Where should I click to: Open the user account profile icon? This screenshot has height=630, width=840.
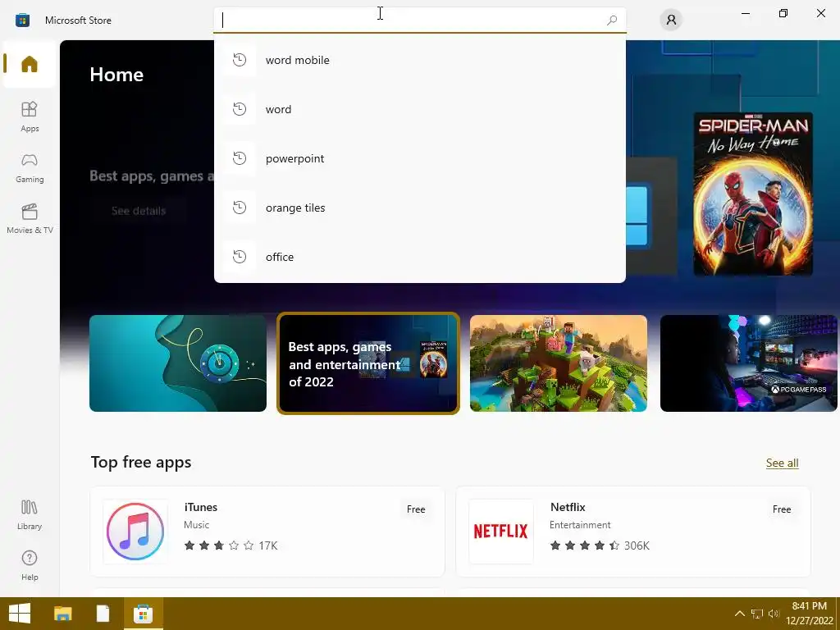click(x=671, y=21)
